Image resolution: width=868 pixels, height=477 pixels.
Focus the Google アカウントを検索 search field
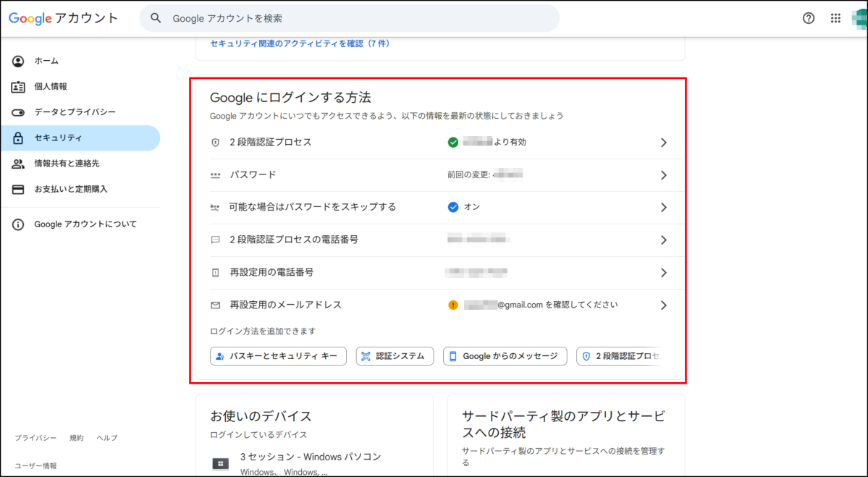coord(350,18)
